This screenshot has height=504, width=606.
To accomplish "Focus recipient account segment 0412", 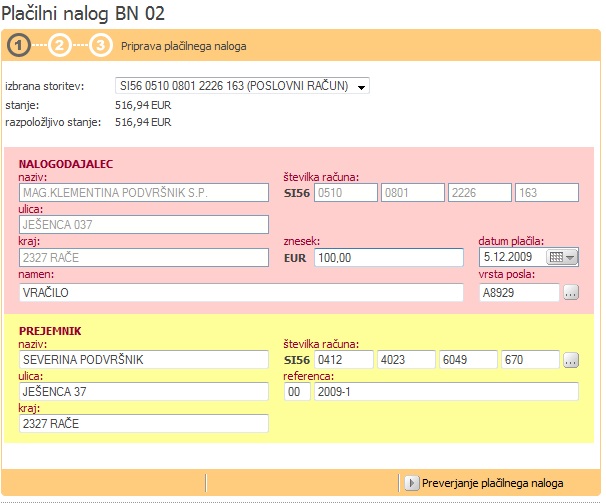I will [x=344, y=360].
